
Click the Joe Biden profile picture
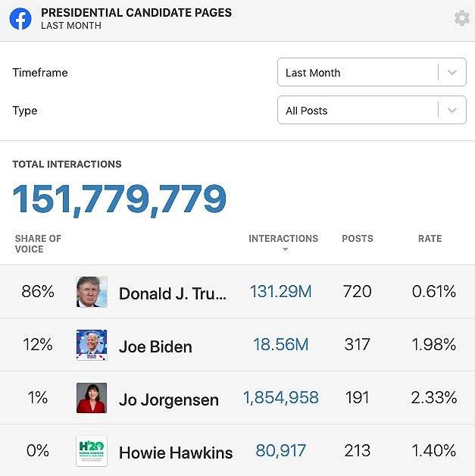92,345
